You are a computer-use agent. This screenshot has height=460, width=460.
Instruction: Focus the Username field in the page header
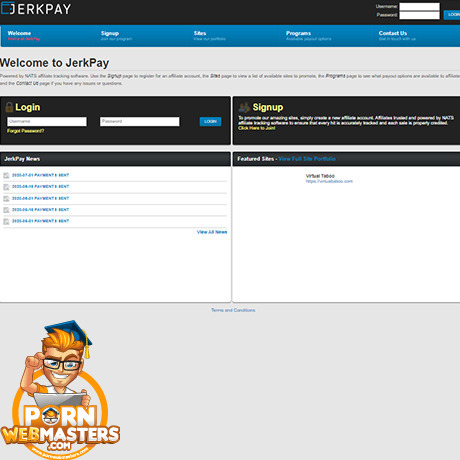pyautogui.click(x=419, y=7)
